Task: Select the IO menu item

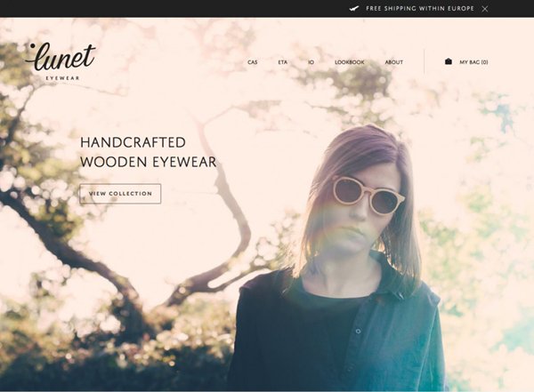Action: pos(311,62)
